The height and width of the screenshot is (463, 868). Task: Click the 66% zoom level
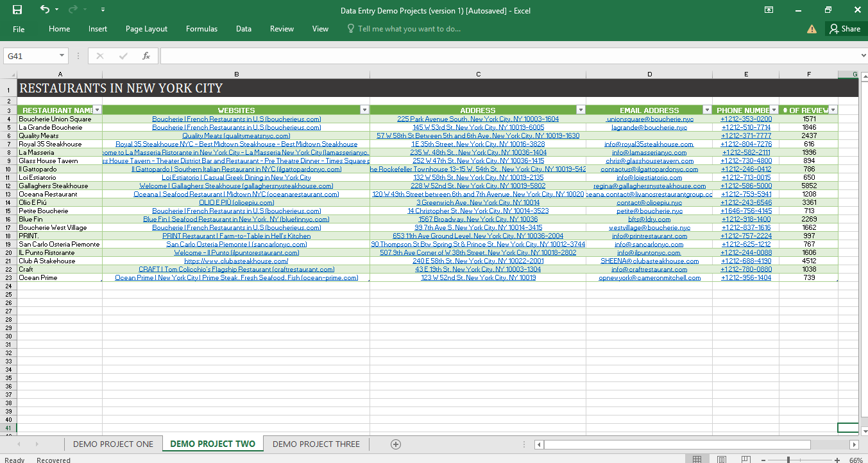(x=856, y=460)
